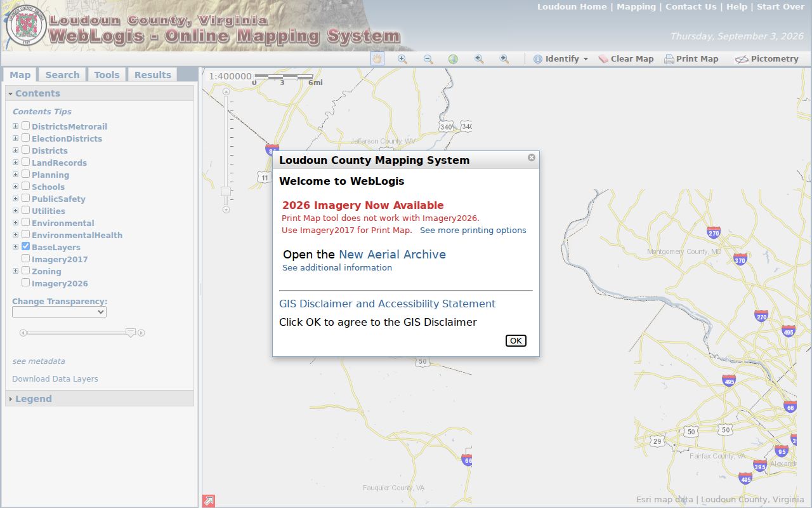Click the transparency slider's right arrow

click(x=141, y=333)
